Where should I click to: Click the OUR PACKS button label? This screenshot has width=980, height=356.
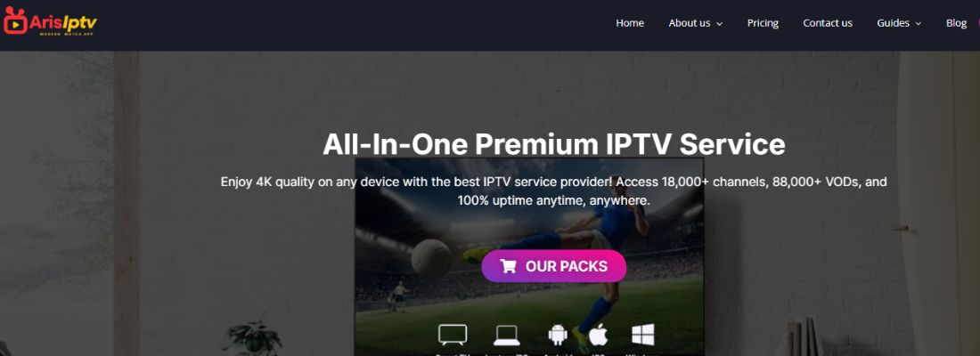(x=567, y=267)
